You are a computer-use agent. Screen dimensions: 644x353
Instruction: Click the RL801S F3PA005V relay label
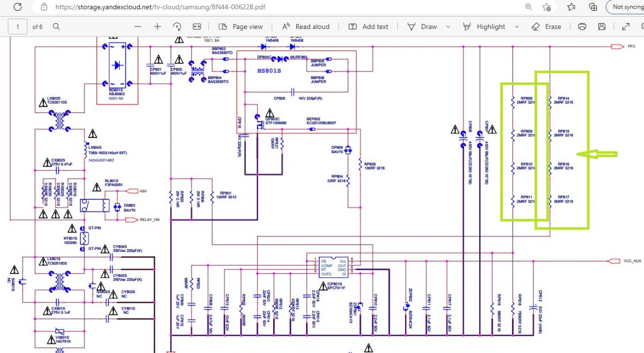click(113, 183)
